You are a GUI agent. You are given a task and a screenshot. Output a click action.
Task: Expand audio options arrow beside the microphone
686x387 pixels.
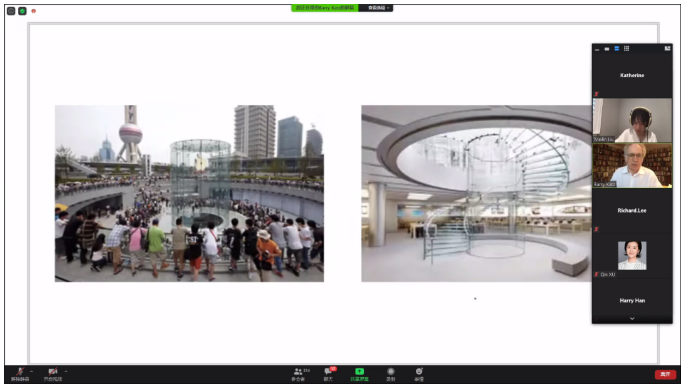[32, 371]
